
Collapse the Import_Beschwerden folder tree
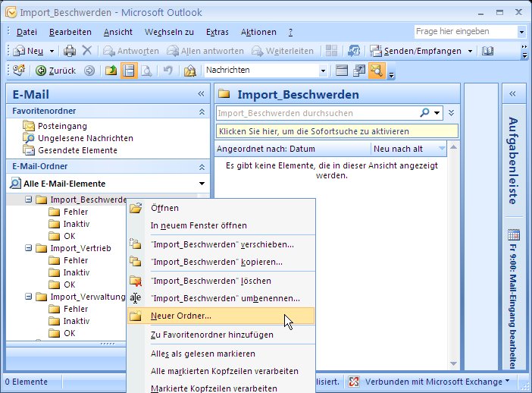coord(29,200)
